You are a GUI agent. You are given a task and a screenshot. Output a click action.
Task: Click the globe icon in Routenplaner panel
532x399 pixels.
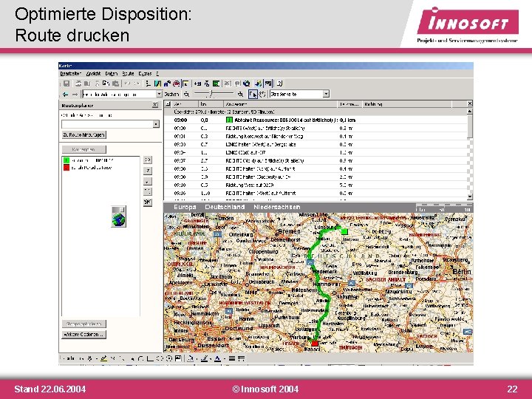pos(119,216)
